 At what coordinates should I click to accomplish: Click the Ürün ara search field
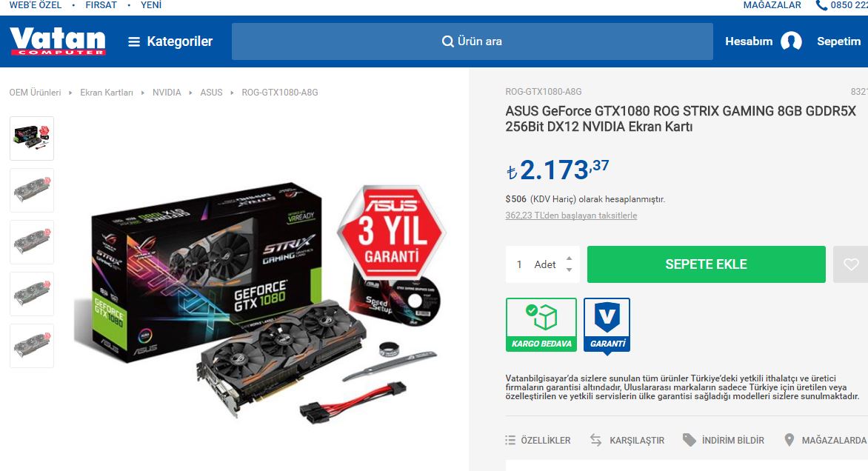pyautogui.click(x=473, y=41)
